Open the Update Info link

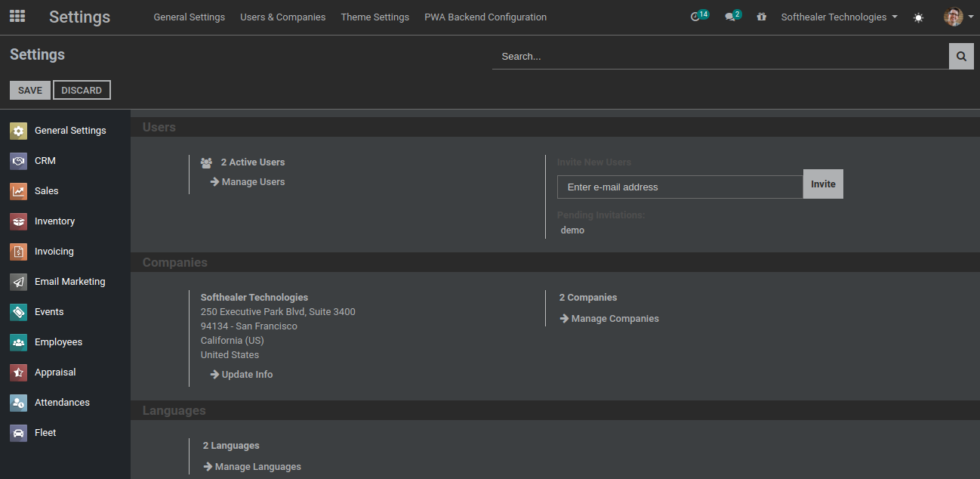(x=242, y=375)
